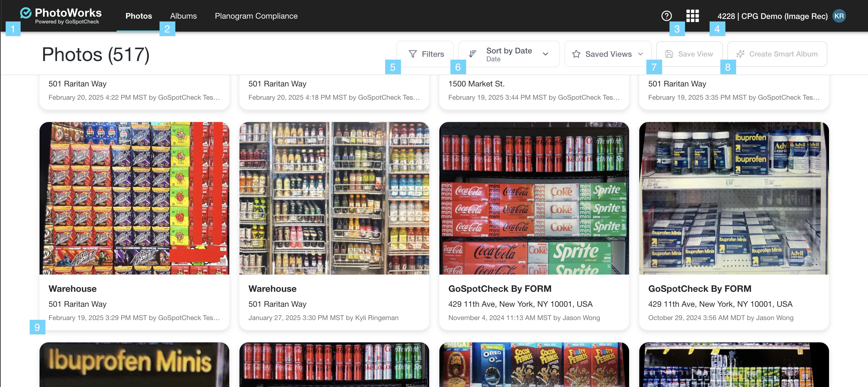Screen dimensions: 868x387
Task: Click the 4228 | CPG Demo (Image Rec) account label
Action: click(x=772, y=16)
